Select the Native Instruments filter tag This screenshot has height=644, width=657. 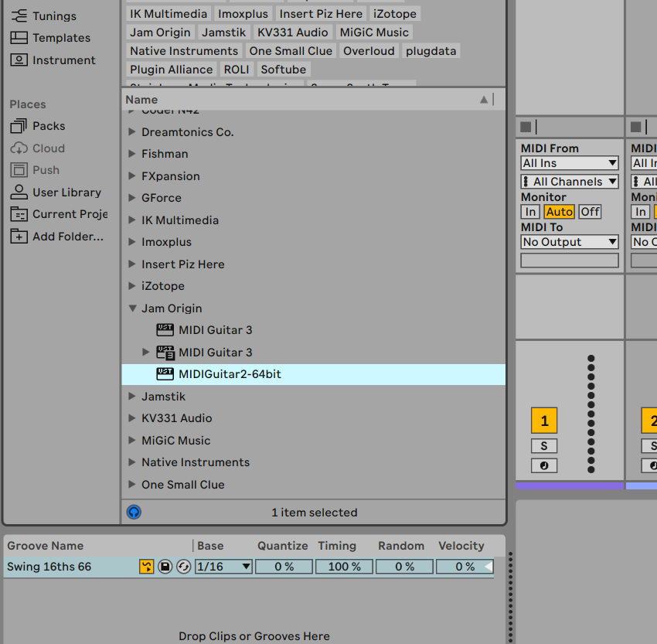click(x=184, y=51)
